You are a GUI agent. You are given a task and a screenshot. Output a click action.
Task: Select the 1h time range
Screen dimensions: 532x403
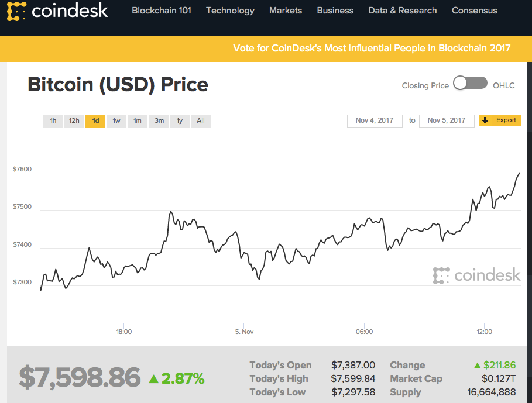[x=53, y=120]
